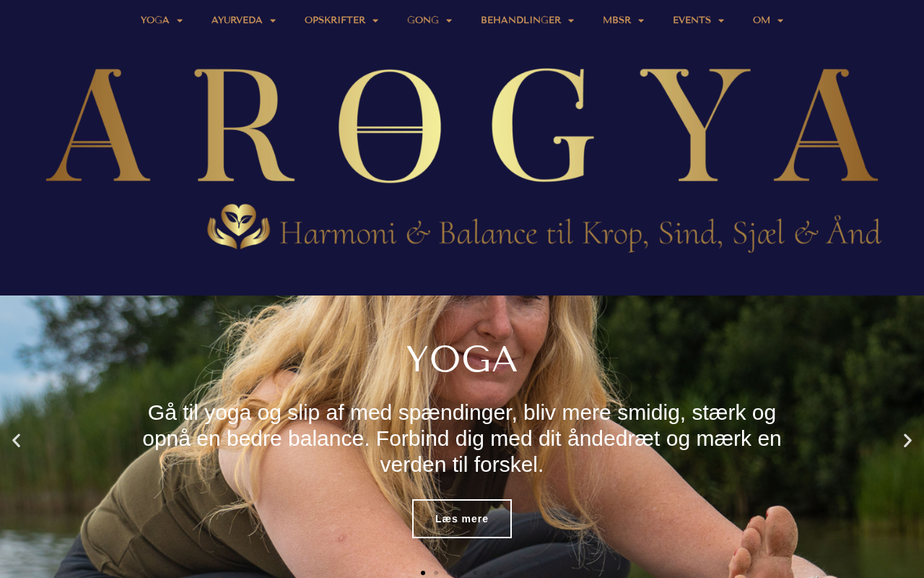The width and height of the screenshot is (924, 578).
Task: Switch to the second slider pagination dot
Action: [436, 573]
